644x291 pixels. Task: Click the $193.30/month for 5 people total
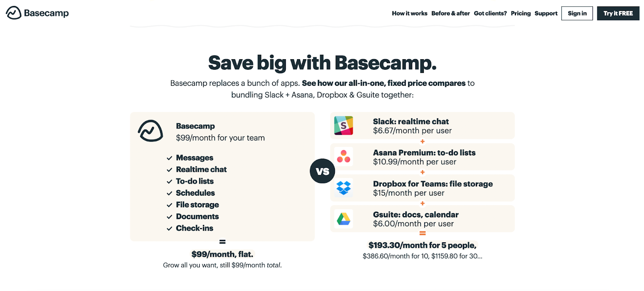click(422, 245)
